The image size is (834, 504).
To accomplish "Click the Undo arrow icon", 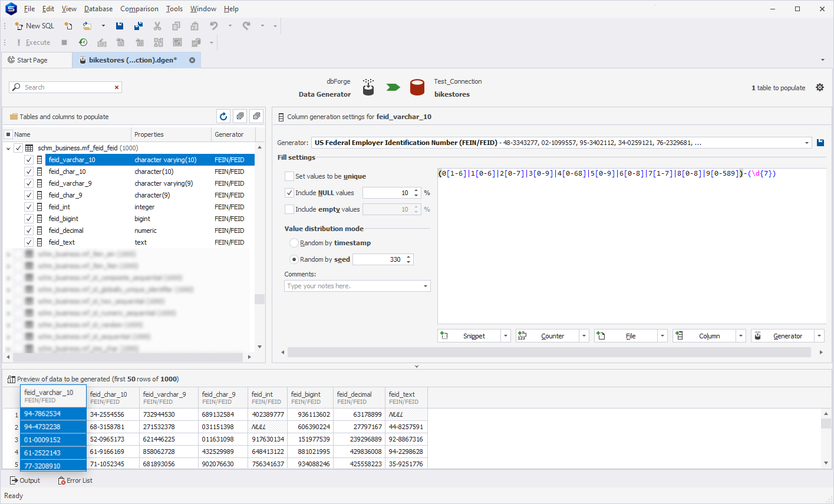I will pos(214,26).
